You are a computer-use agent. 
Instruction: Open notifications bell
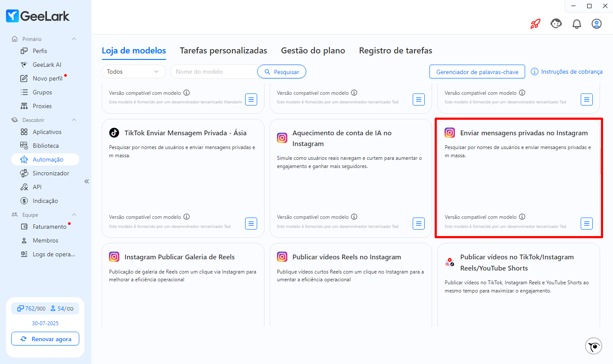[576, 24]
